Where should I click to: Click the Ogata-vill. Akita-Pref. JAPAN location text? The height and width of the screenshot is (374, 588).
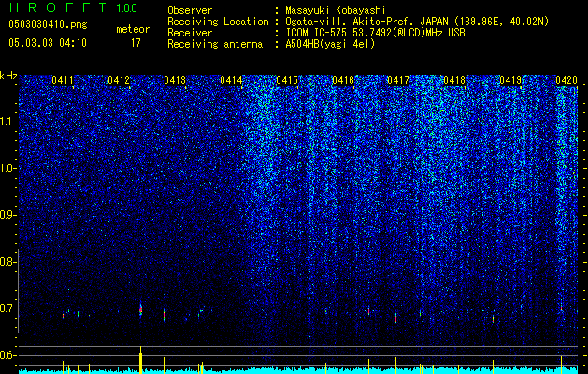tap(366, 22)
